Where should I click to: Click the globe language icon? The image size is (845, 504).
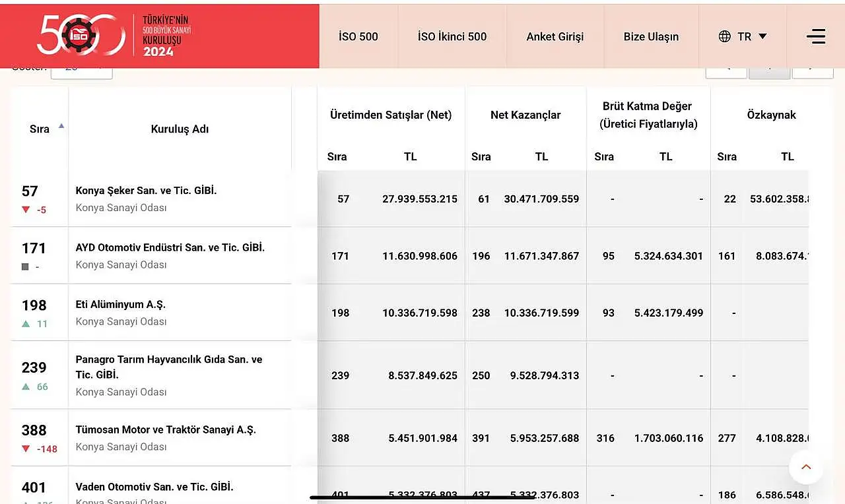725,36
